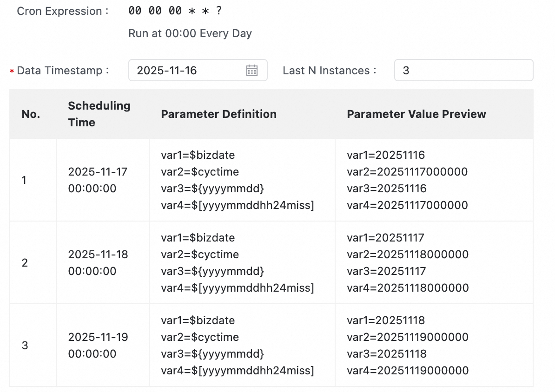Select the Cron Expression label

click(63, 11)
